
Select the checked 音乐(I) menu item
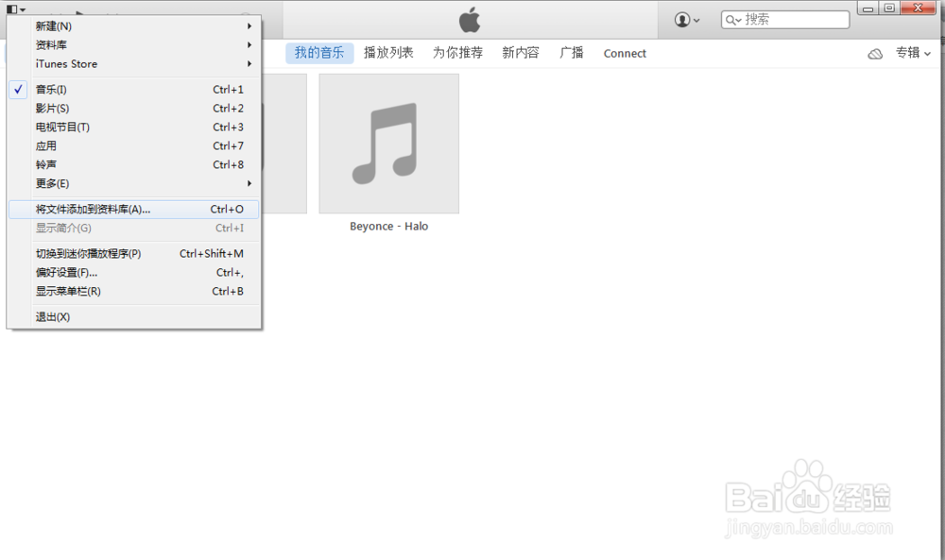pos(134,89)
